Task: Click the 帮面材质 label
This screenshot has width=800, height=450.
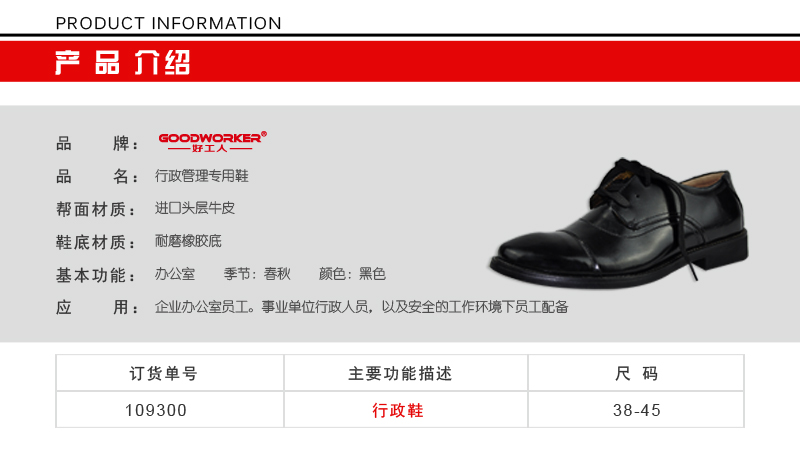Action: pyautogui.click(x=95, y=209)
